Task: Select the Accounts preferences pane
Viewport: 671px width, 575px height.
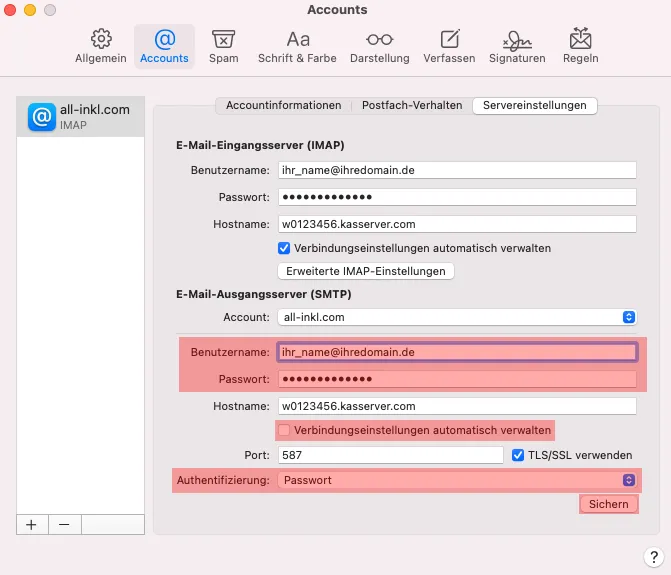Action: (164, 46)
